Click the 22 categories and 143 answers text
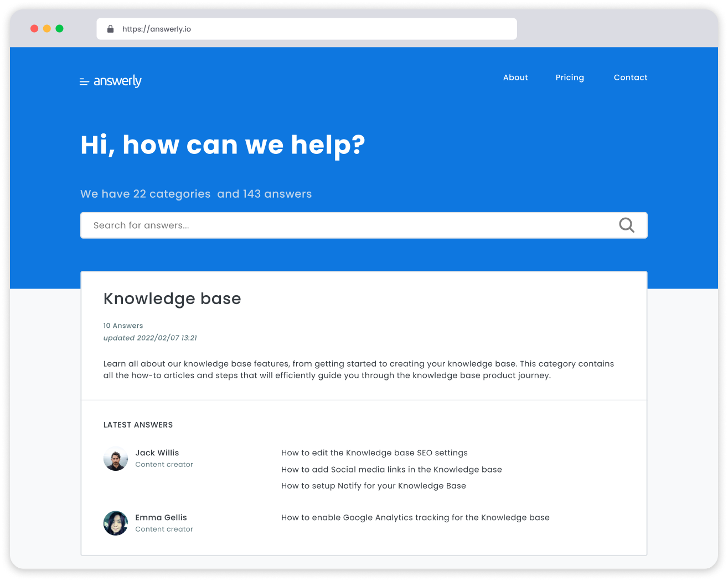The width and height of the screenshot is (728, 581). pos(196,194)
